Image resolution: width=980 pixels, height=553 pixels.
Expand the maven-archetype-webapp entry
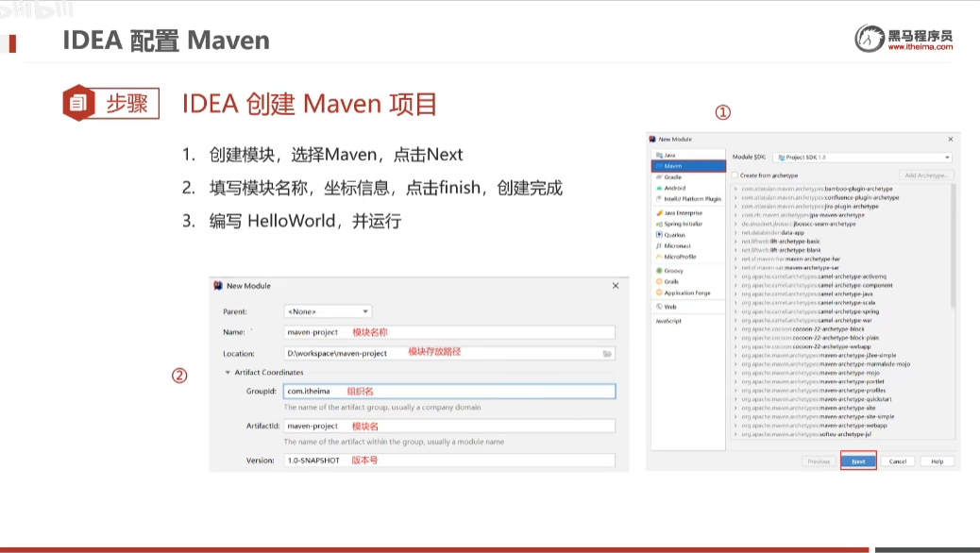(x=735, y=426)
